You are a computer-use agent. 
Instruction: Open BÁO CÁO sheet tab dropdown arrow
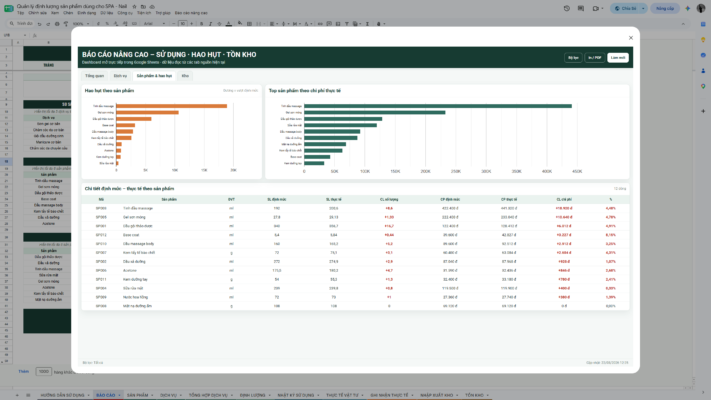119,395
